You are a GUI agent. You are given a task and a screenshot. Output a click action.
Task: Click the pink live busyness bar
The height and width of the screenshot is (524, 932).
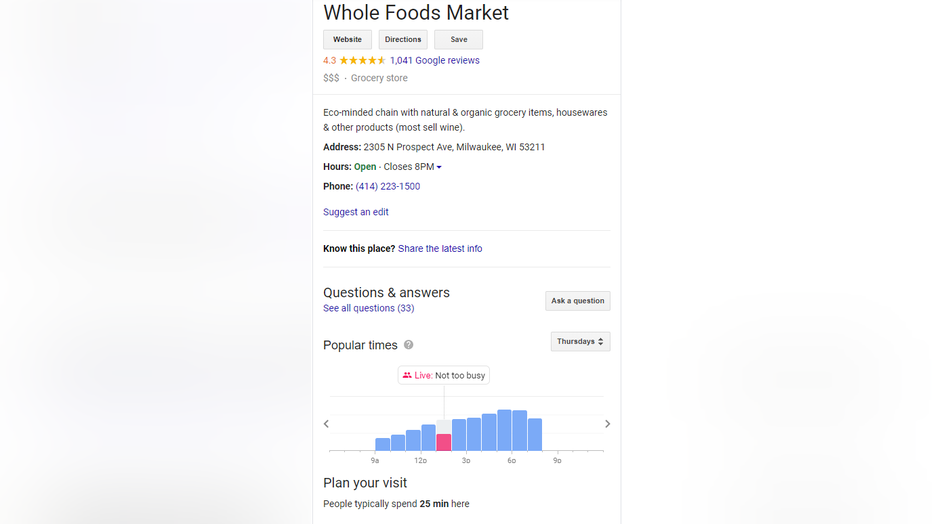point(443,442)
